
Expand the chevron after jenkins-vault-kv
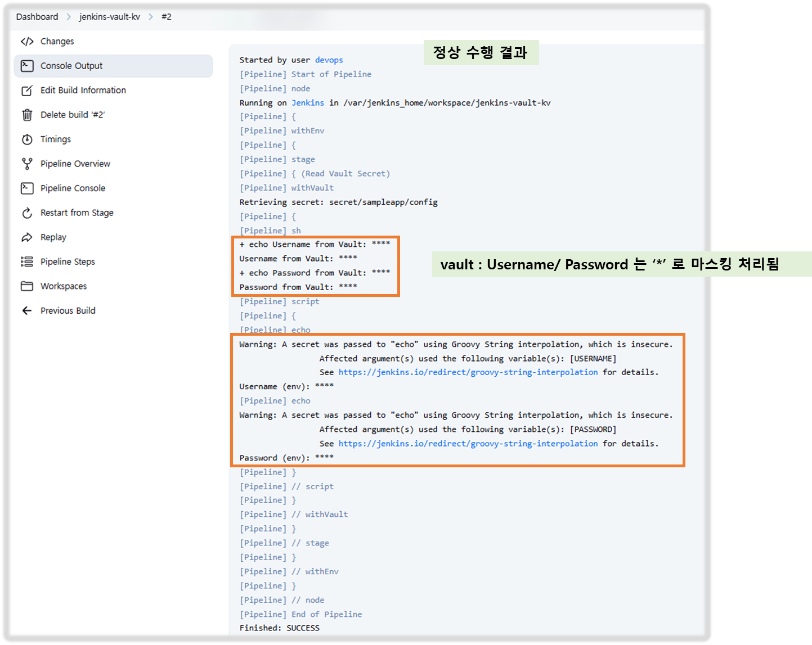coord(151,17)
